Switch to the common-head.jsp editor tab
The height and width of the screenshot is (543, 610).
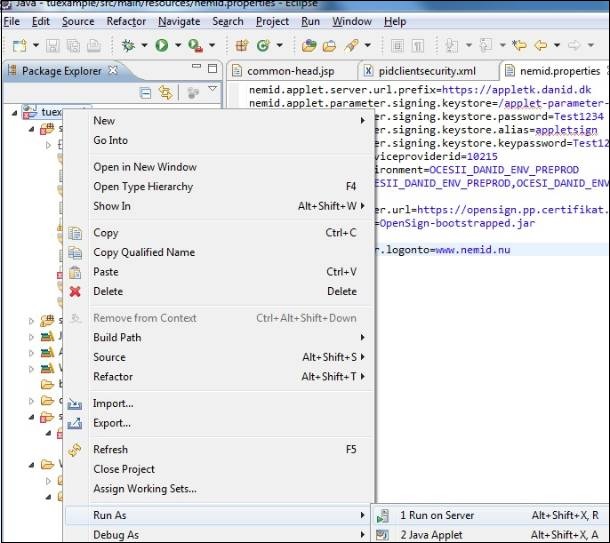[x=291, y=71]
